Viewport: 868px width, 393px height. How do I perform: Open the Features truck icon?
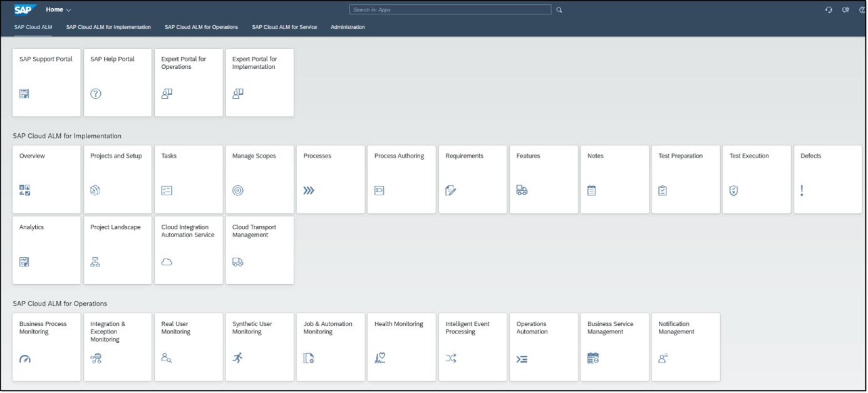pyautogui.click(x=522, y=190)
